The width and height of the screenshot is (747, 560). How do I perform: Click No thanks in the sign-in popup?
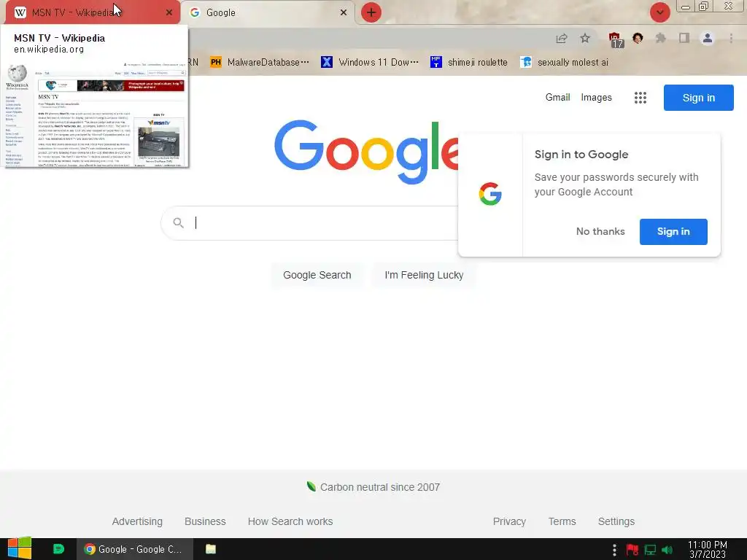[x=600, y=231]
